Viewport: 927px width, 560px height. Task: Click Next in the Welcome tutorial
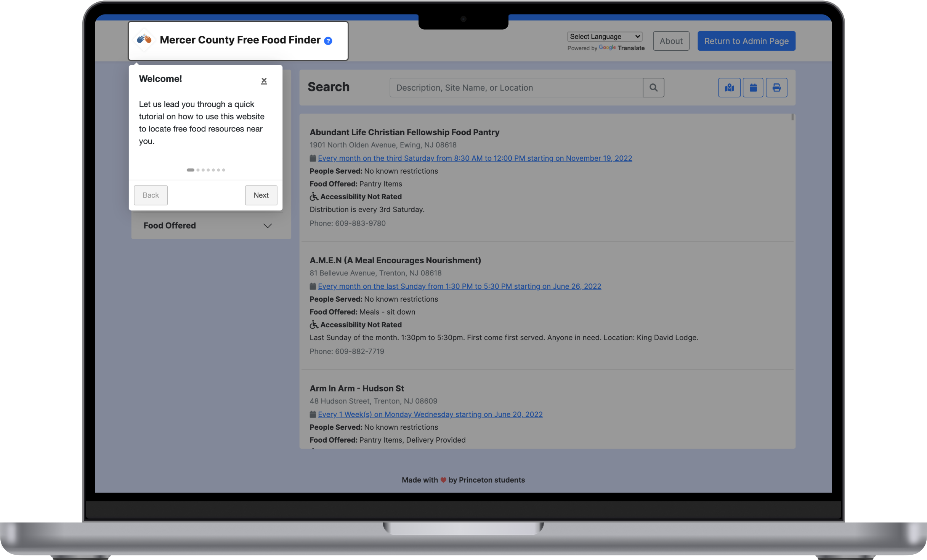pyautogui.click(x=261, y=195)
